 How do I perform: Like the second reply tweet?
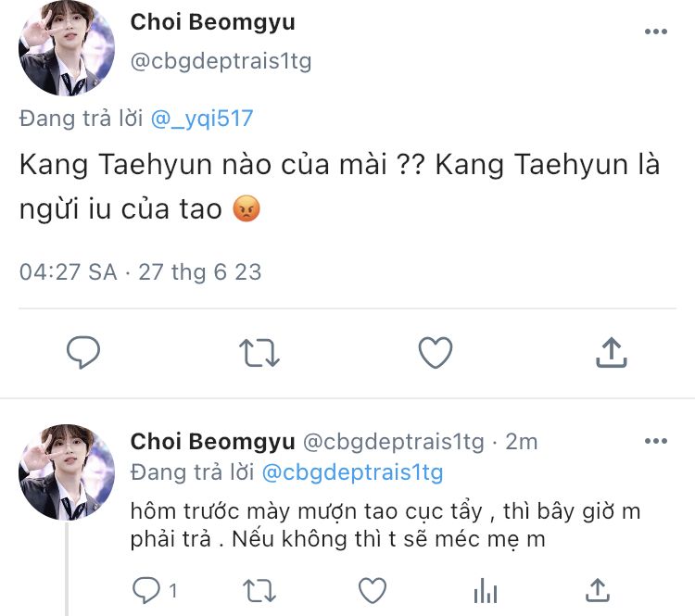click(x=372, y=589)
